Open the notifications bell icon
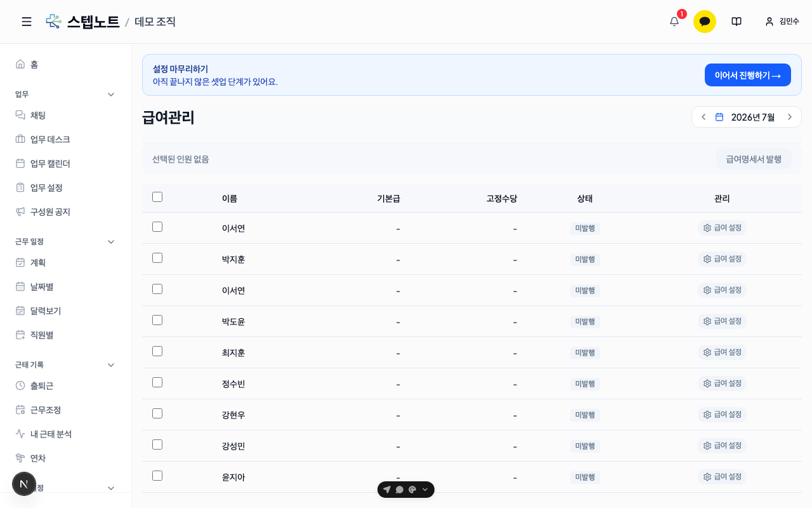 (x=674, y=22)
